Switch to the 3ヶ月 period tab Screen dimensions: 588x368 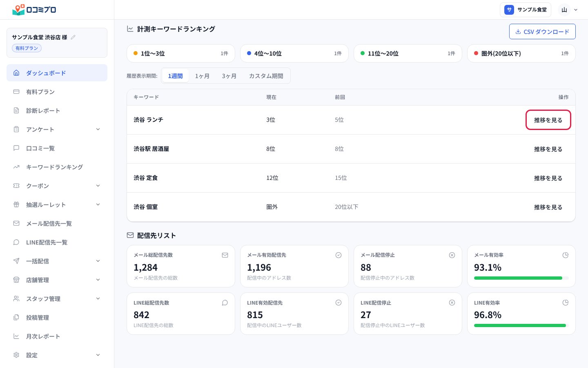pyautogui.click(x=229, y=76)
